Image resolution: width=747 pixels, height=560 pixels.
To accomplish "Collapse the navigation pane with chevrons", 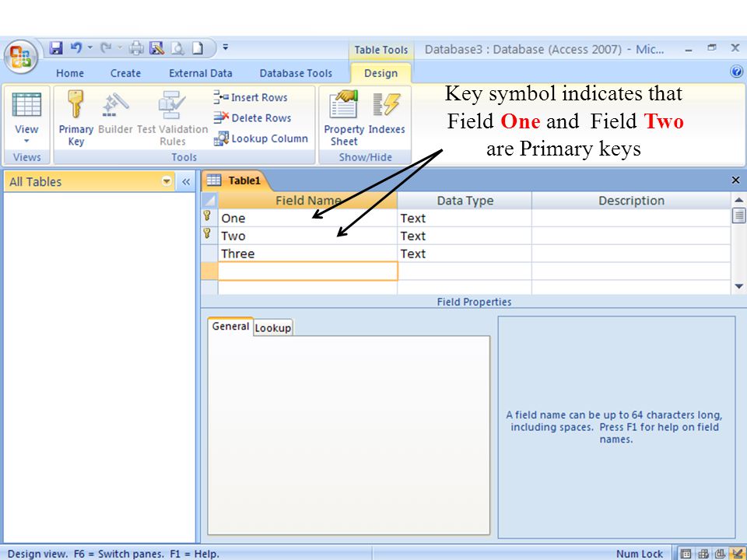I will (186, 181).
